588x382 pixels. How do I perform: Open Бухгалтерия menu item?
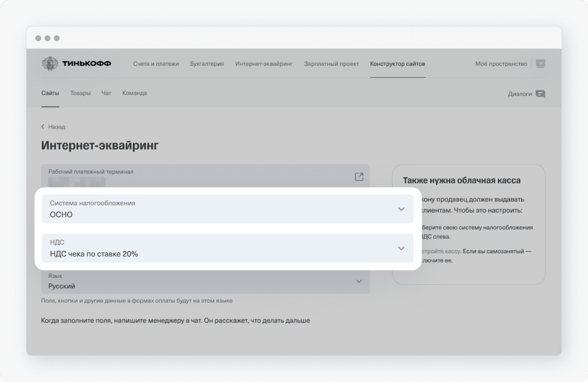pyautogui.click(x=207, y=64)
